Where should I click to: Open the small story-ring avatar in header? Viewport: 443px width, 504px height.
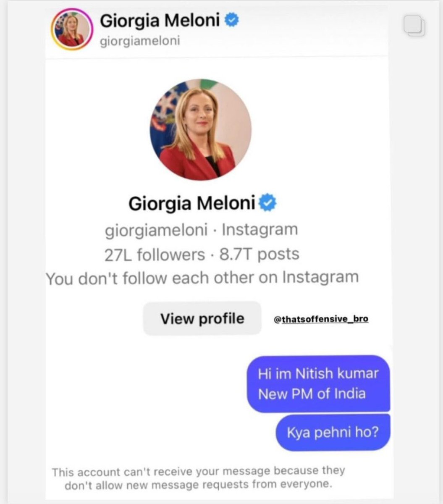[71, 30]
